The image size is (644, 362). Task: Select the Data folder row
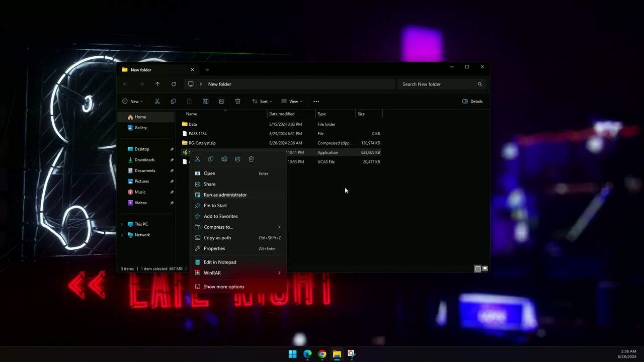pyautogui.click(x=281, y=124)
